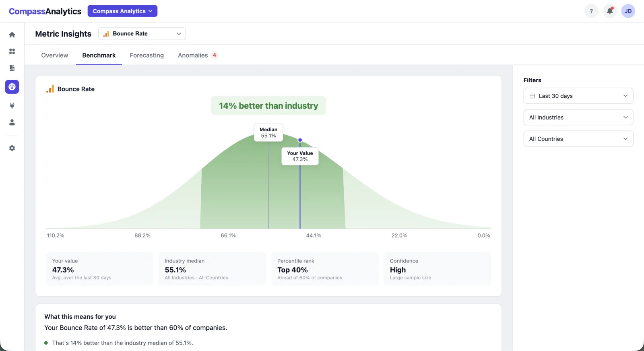The height and width of the screenshot is (351, 644).
Task: Open the integrations plug sidebar icon
Action: [12, 105]
